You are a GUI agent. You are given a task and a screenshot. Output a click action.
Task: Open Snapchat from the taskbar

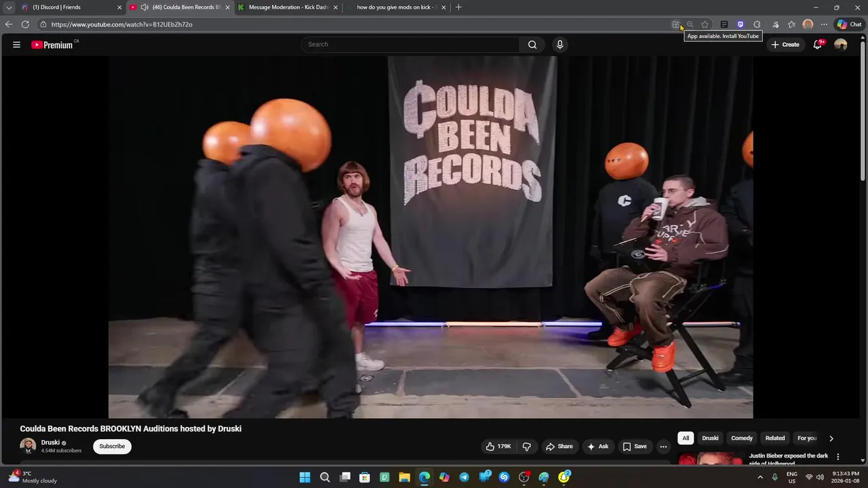(564, 477)
